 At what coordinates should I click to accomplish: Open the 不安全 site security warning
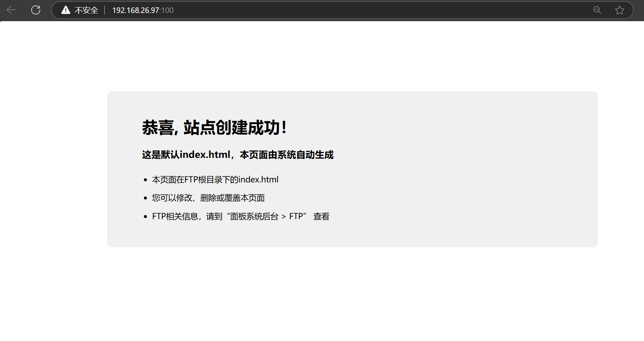[80, 10]
